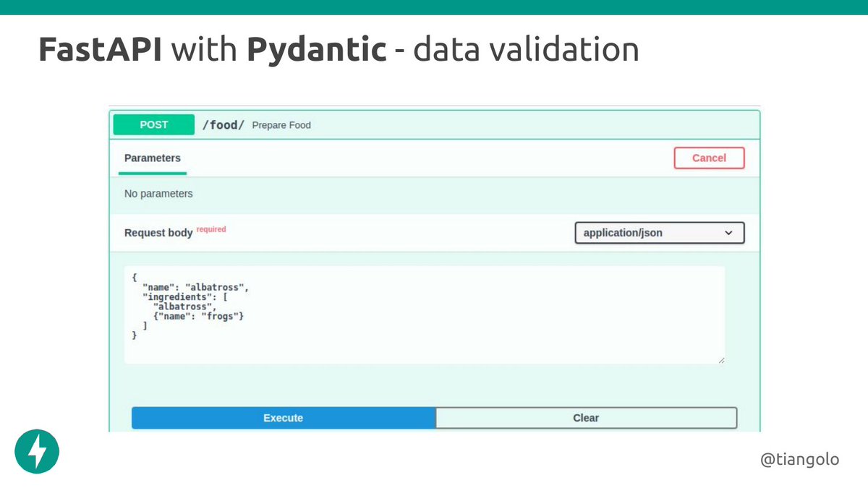Click the FastAPI lightning bolt logo
Image resolution: width=868 pixels, height=488 pixels.
click(x=37, y=452)
